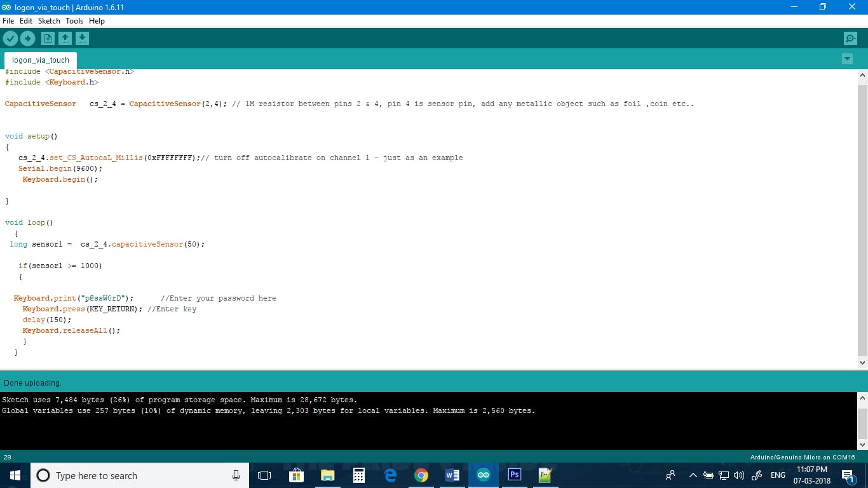Open the Tools menu

click(74, 21)
